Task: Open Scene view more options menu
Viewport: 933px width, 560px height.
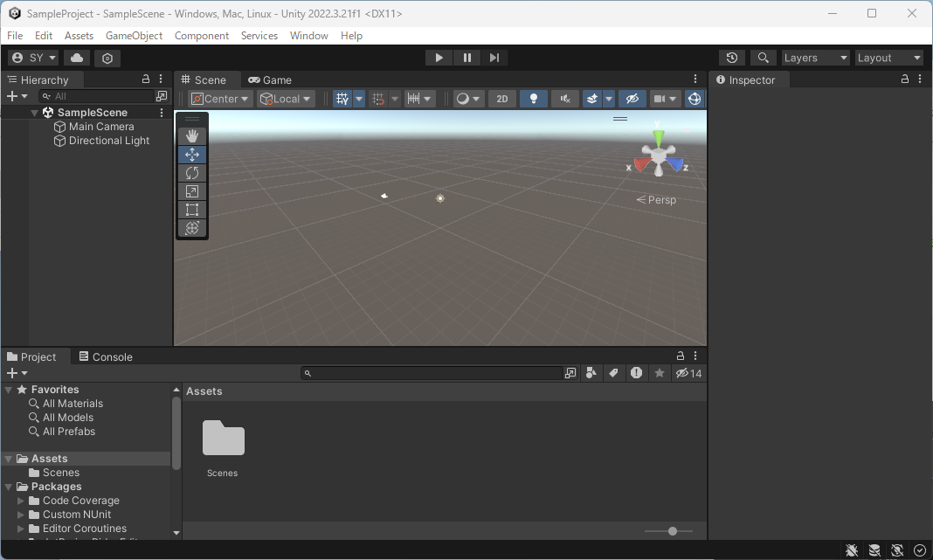Action: (x=695, y=80)
